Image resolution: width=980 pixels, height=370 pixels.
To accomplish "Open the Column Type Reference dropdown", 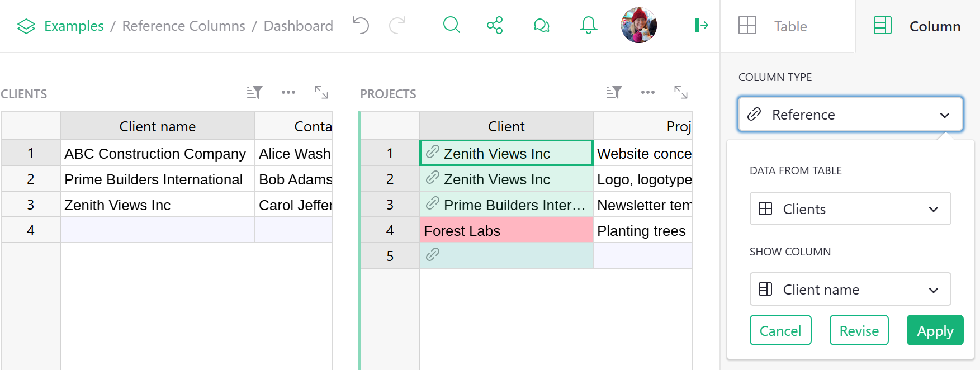I will pyautogui.click(x=850, y=115).
